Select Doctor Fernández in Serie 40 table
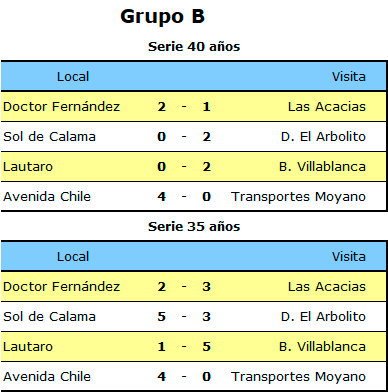388x392 pixels. click(x=61, y=107)
